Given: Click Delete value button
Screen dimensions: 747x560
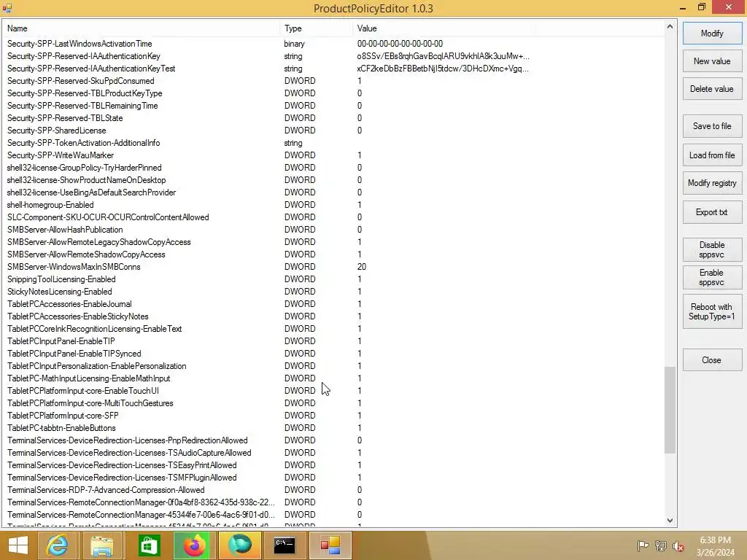Looking at the screenshot, I should point(712,88).
